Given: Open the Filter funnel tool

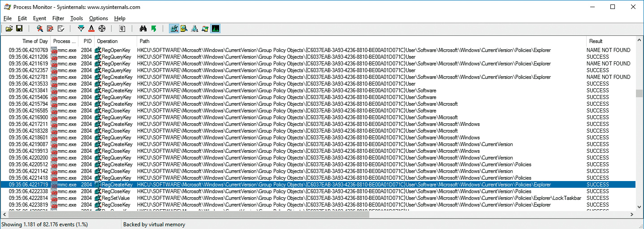Looking at the screenshot, I should click(x=81, y=29).
